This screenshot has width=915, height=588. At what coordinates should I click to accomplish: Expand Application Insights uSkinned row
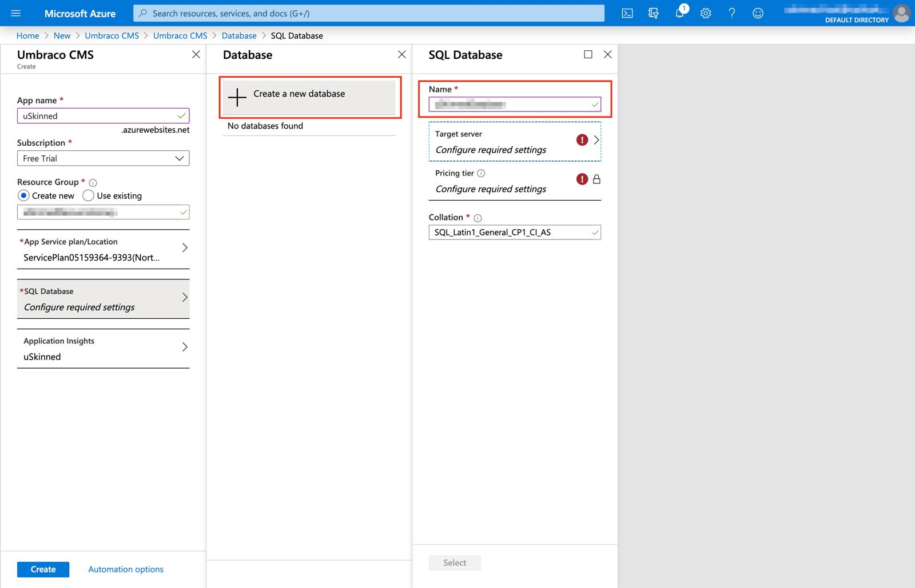(x=103, y=349)
